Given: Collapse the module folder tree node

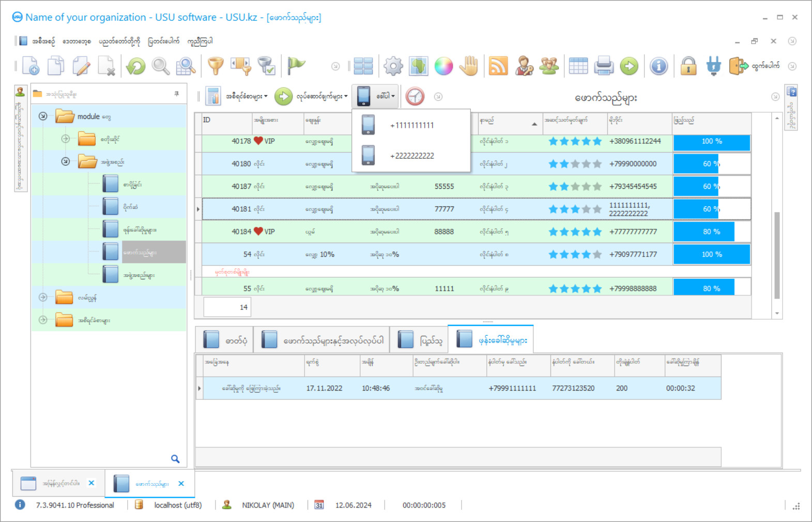Looking at the screenshot, I should [43, 116].
